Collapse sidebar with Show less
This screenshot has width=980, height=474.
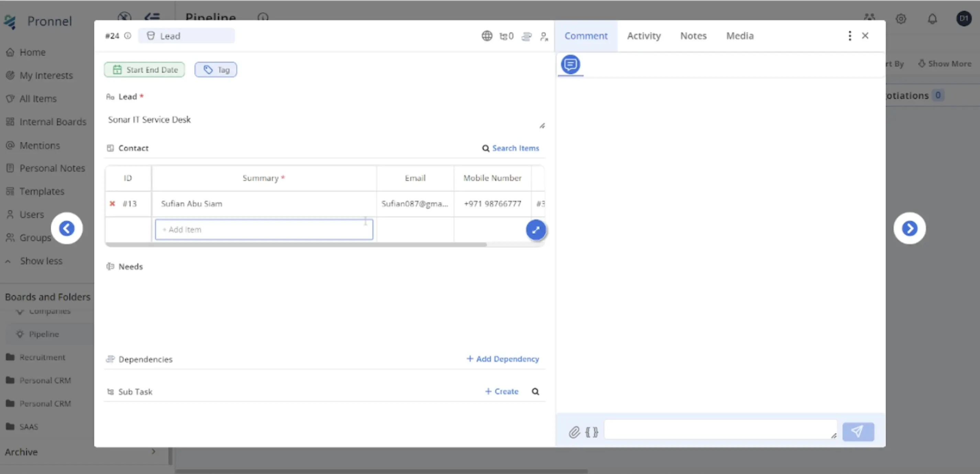coord(34,261)
